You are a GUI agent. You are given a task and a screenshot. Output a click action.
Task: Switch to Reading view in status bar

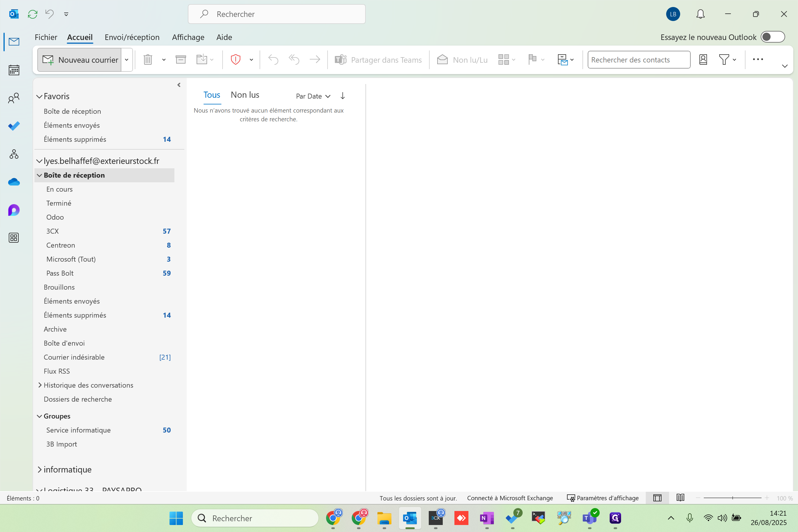coord(680,498)
